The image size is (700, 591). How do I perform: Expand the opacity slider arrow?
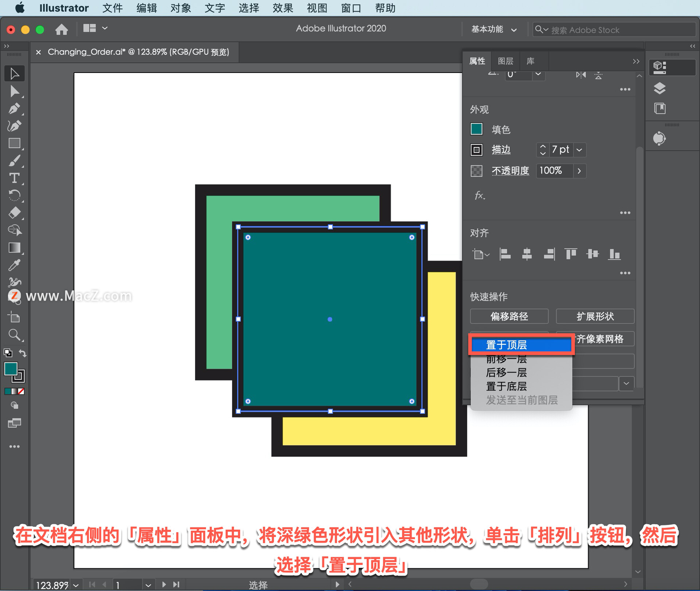(579, 171)
